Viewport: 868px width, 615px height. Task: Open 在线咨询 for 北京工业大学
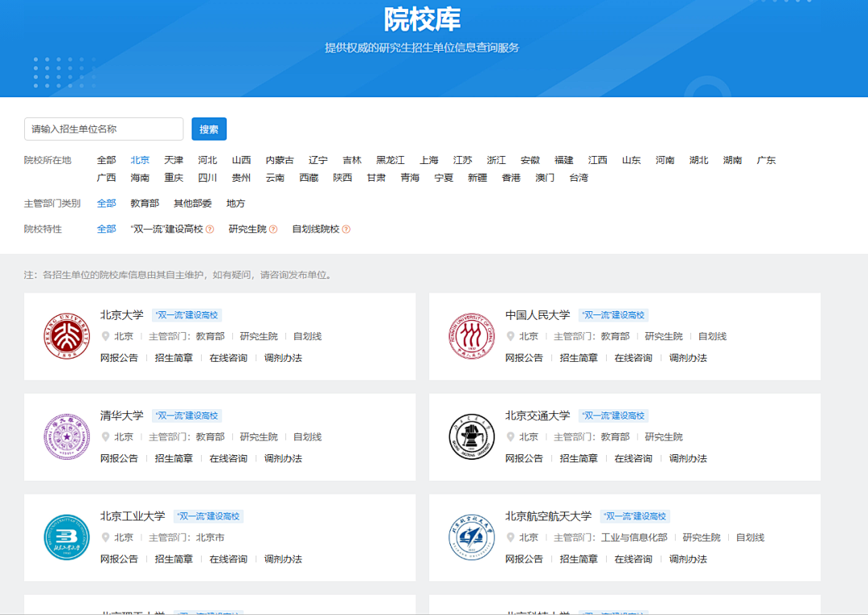click(228, 559)
